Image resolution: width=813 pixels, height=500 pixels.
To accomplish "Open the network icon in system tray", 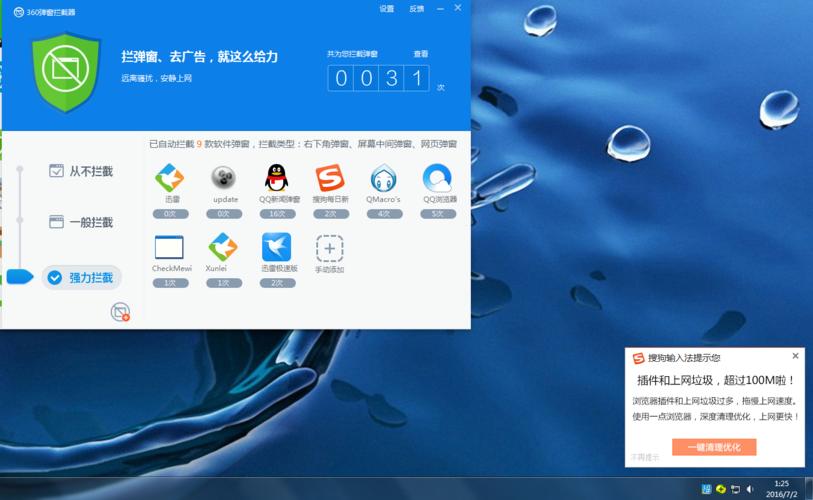I will point(735,489).
